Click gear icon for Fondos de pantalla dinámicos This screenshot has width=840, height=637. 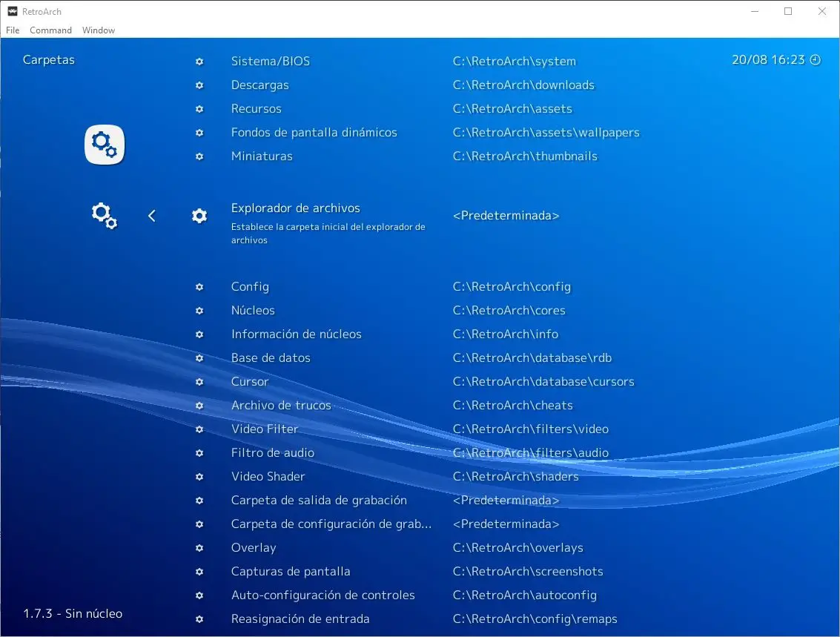pos(199,132)
